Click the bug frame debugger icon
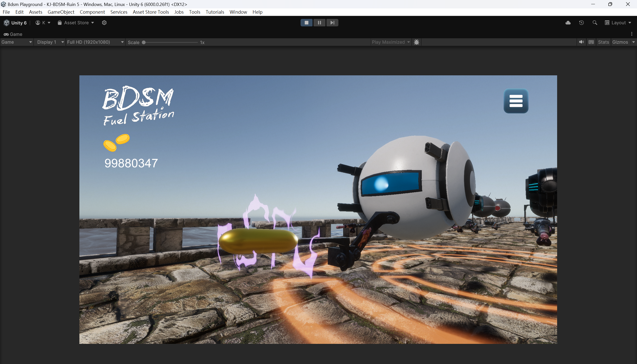This screenshot has height=364, width=637. (x=416, y=42)
